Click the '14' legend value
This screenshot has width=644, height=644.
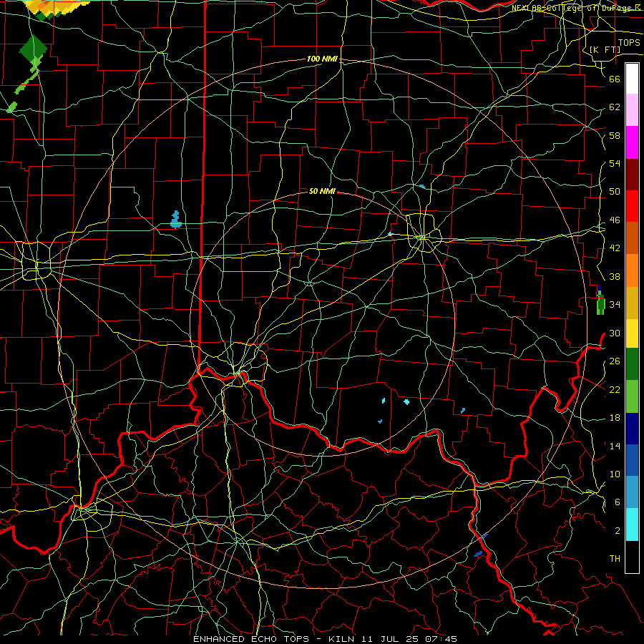coord(615,446)
